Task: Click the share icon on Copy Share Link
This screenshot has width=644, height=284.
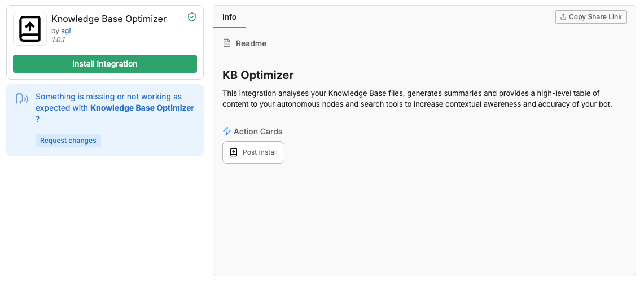Action: pos(563,17)
